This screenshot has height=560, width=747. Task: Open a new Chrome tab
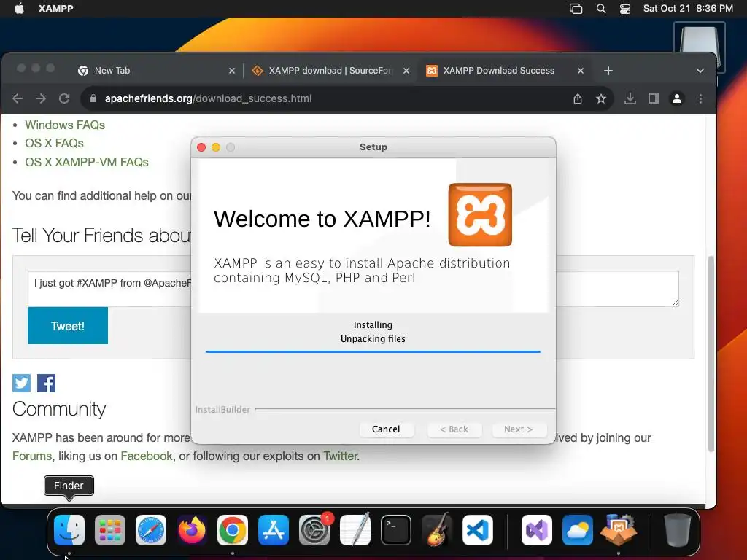click(x=608, y=71)
